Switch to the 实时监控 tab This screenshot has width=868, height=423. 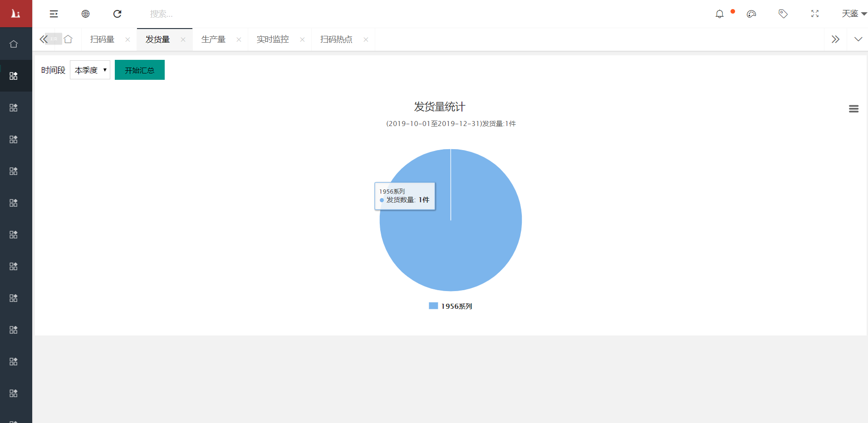(273, 39)
